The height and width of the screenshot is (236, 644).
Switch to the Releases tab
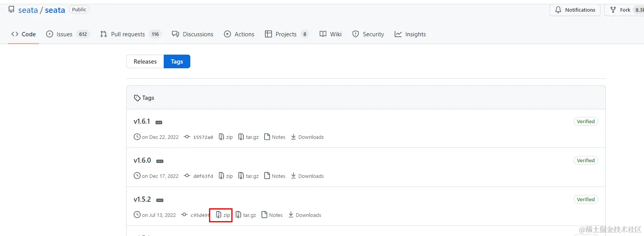coord(145,62)
